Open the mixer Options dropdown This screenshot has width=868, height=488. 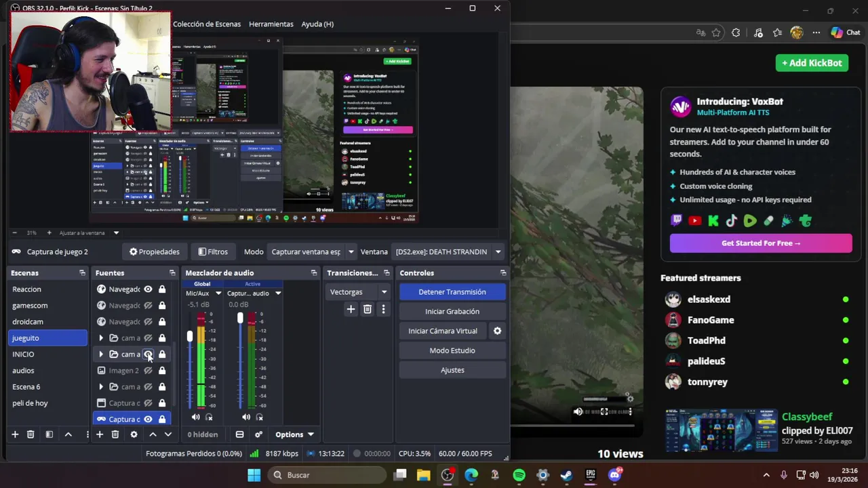coord(294,434)
